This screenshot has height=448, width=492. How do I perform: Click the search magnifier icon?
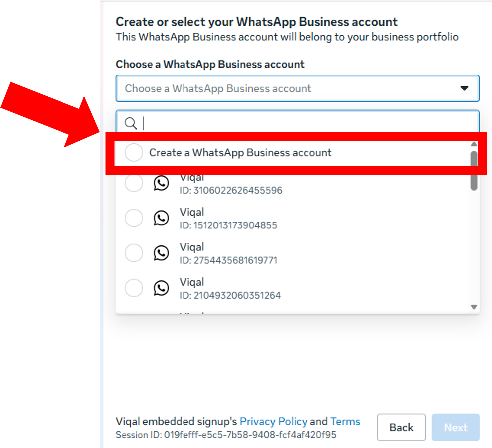[131, 123]
